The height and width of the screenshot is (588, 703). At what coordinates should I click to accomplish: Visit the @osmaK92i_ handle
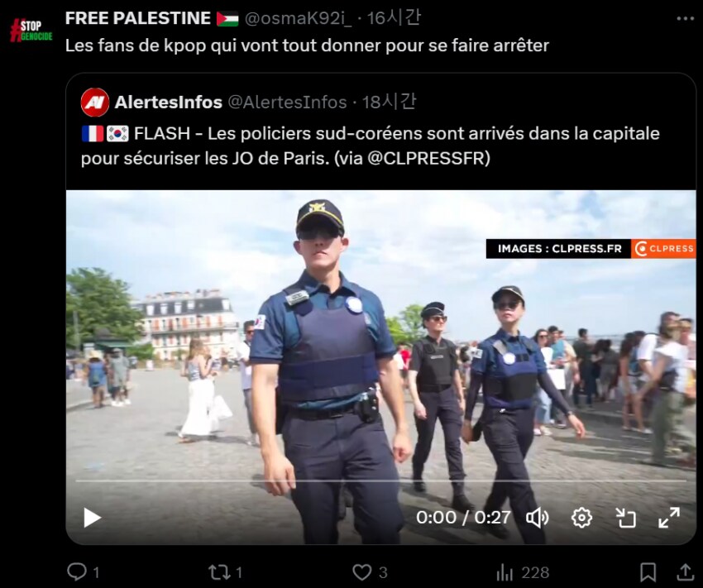click(298, 18)
